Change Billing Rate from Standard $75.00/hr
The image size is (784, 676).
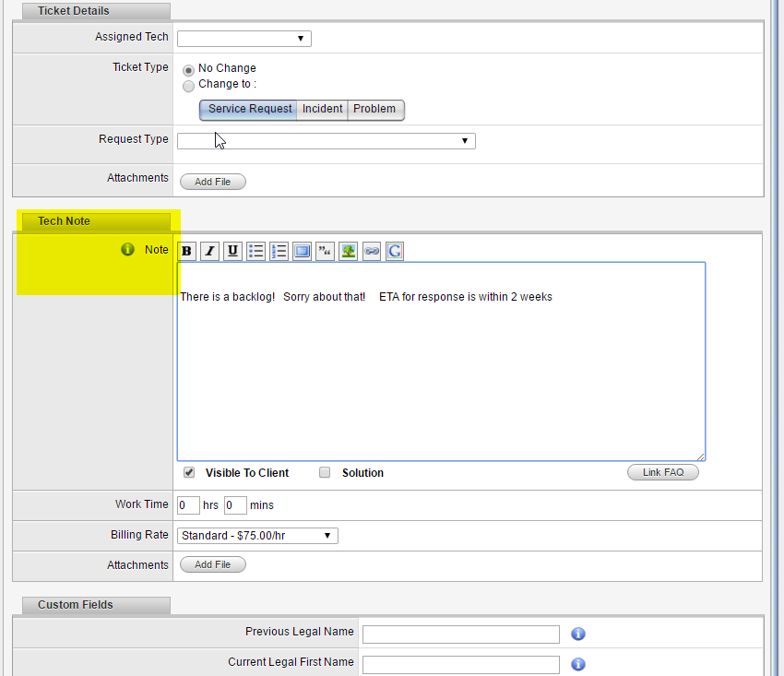tap(257, 535)
